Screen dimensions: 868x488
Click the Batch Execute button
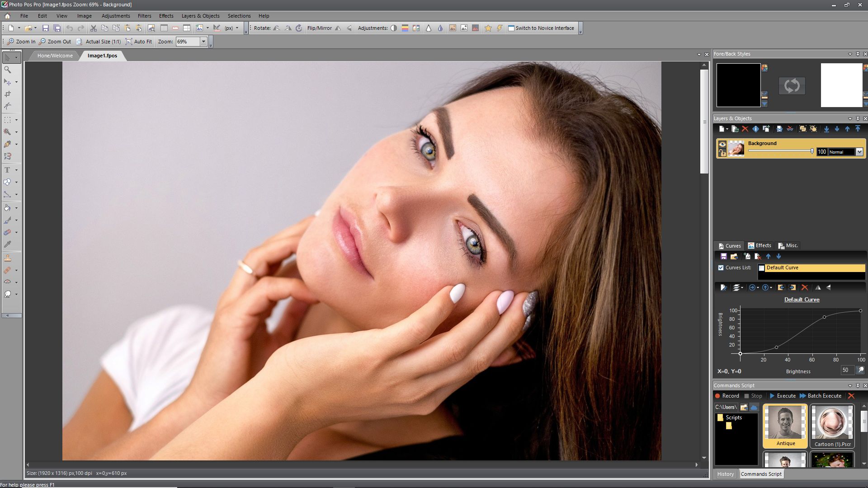(x=821, y=396)
